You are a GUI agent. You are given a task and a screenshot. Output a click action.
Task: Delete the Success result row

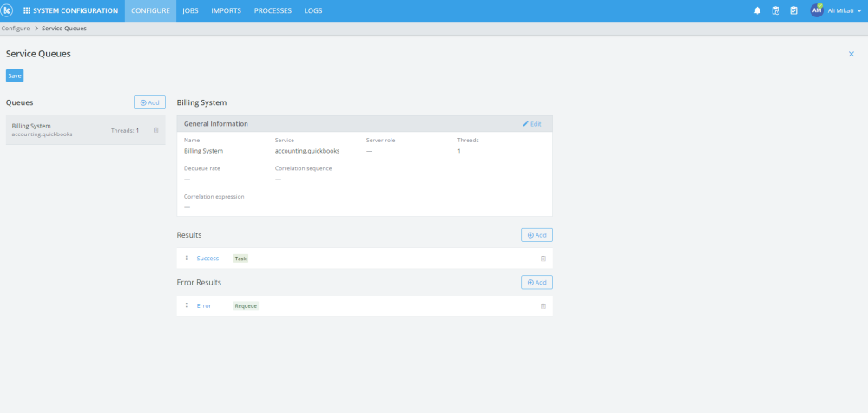click(x=543, y=259)
